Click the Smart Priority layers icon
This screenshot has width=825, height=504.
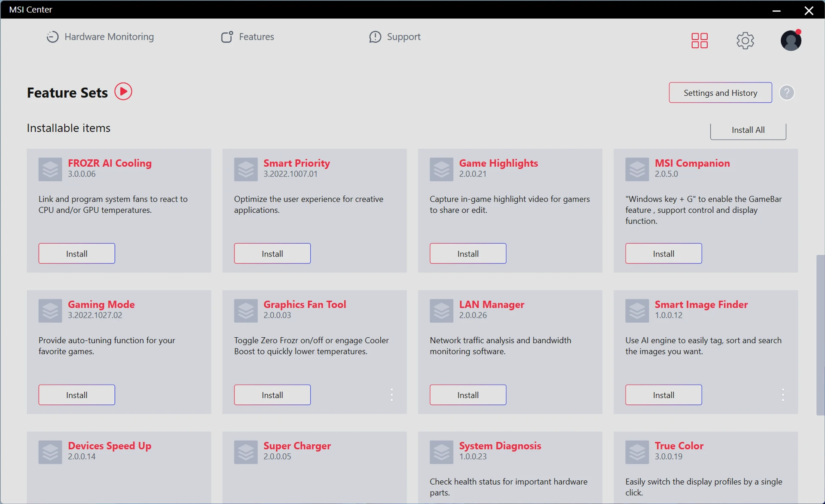[246, 169]
